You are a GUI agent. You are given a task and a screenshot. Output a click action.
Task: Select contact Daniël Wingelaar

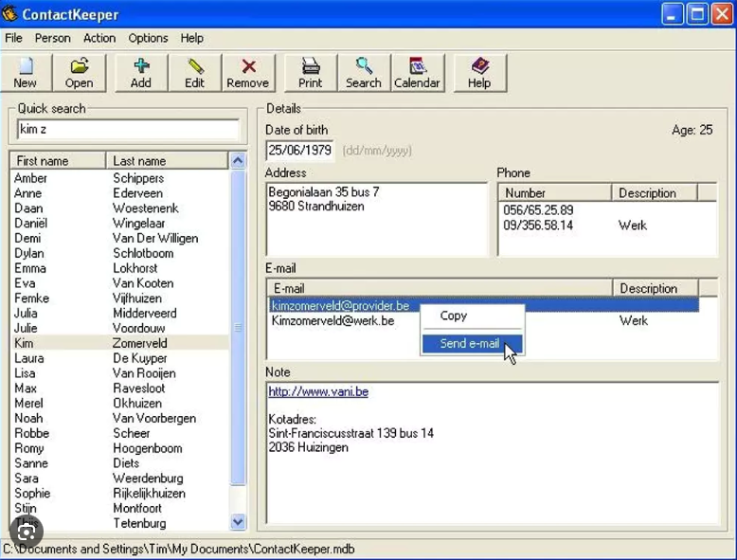tap(120, 224)
